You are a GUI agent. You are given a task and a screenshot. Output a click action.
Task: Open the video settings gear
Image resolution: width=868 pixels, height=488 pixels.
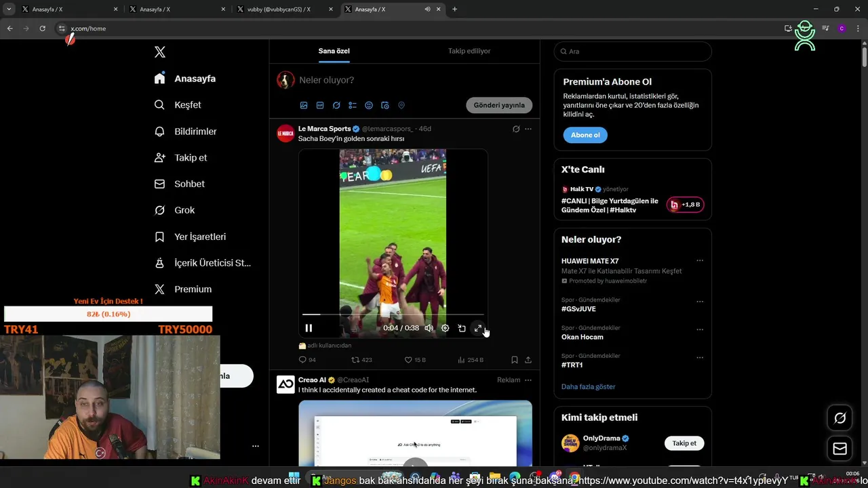(x=445, y=328)
